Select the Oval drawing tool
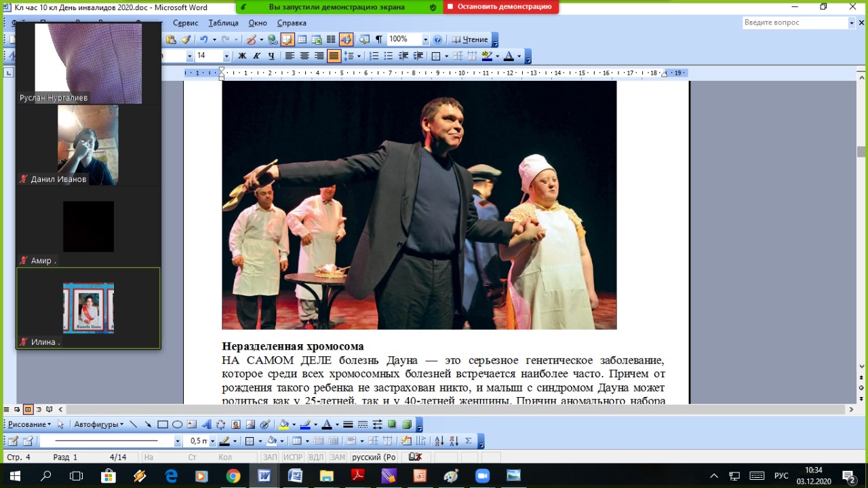This screenshot has height=488, width=868. (177, 425)
